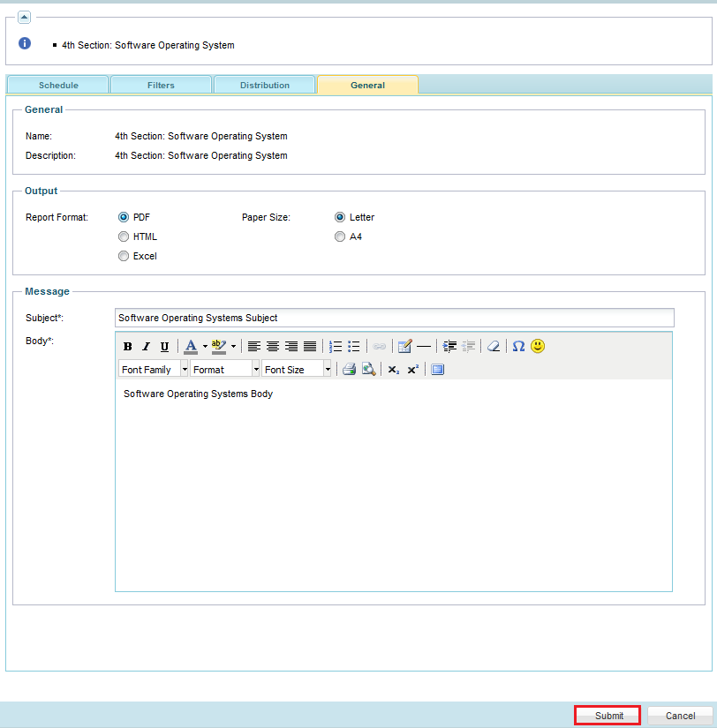Viewport: 717px width, 728px height.
Task: Insert a numbered list in the body
Action: click(x=336, y=347)
